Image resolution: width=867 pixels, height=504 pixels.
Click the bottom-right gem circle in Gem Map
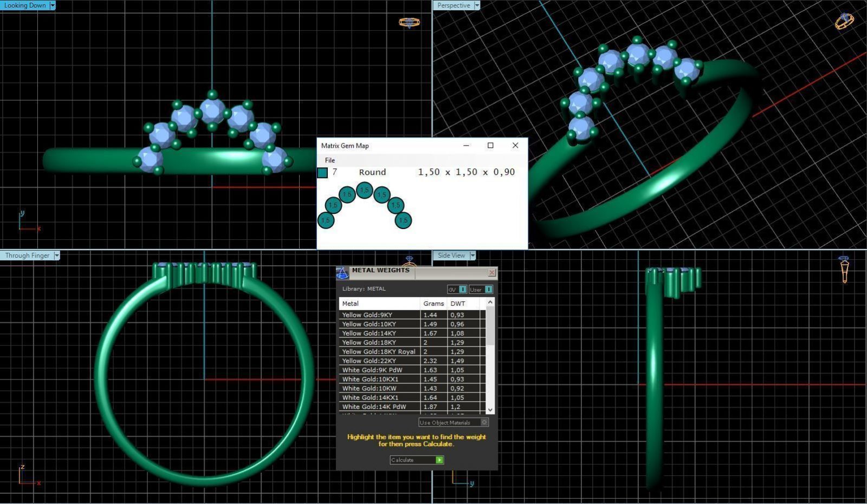click(x=403, y=220)
